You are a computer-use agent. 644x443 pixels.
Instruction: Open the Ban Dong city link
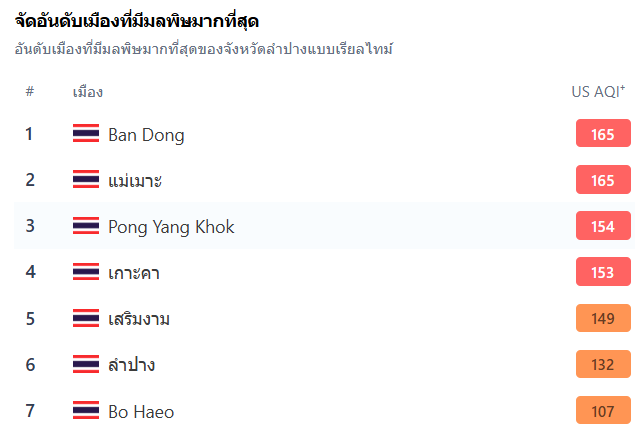146,135
